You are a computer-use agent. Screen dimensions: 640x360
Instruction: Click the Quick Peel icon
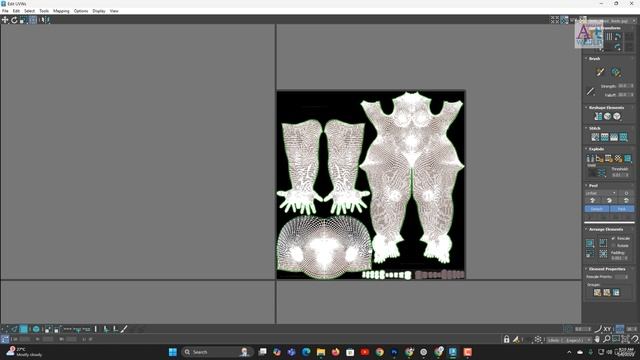click(593, 200)
